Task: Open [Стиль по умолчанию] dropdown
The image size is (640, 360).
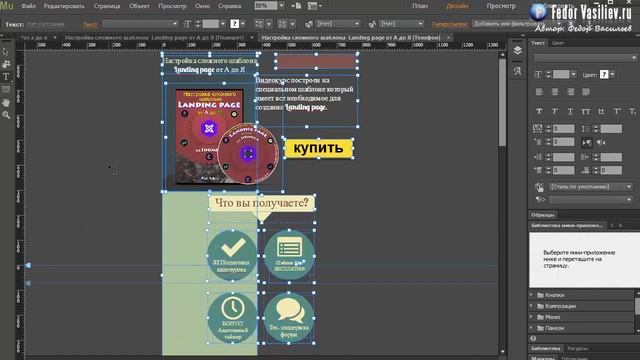Action: 591,187
